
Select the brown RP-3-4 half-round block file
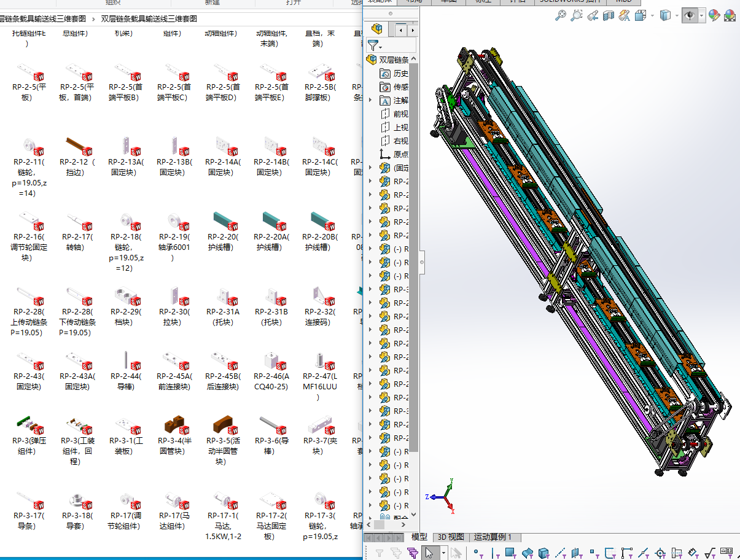pos(174,424)
